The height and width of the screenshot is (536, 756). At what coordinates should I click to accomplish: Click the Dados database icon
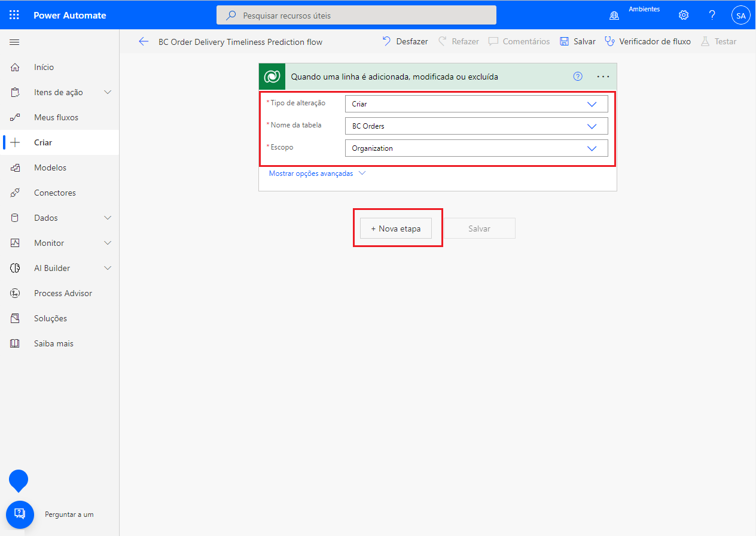click(x=15, y=218)
